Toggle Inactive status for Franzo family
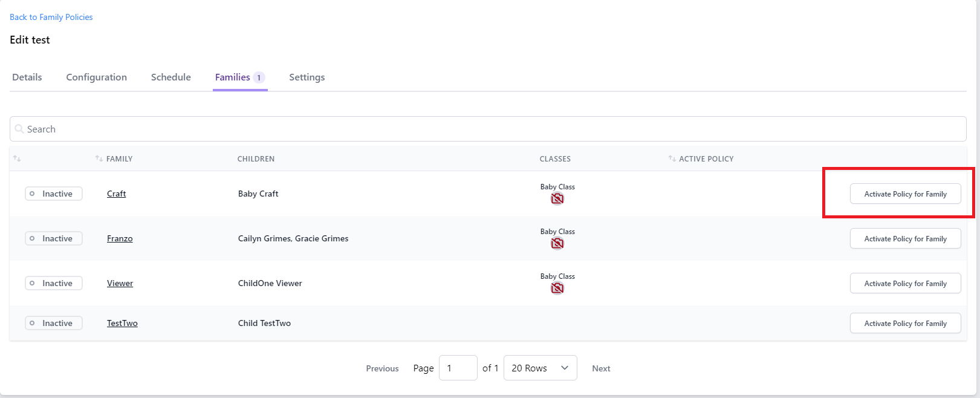The height and width of the screenshot is (398, 980). coord(53,238)
